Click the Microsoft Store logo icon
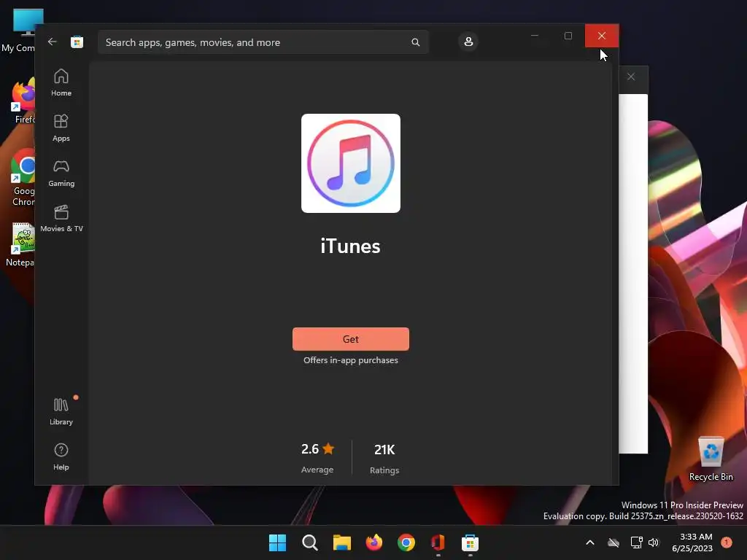Screen dimensions: 747x560 click(x=77, y=42)
